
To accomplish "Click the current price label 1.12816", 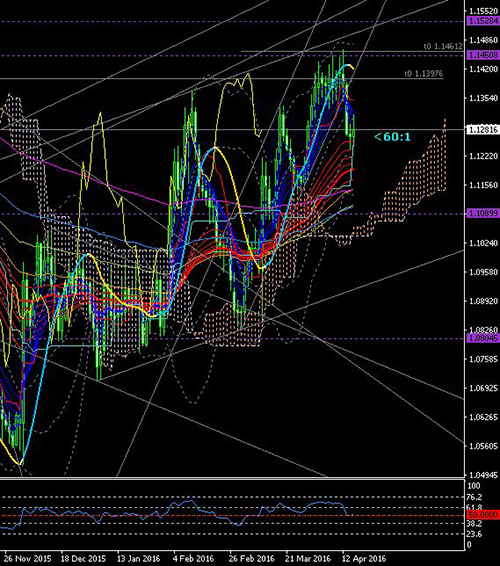I will coord(483,130).
